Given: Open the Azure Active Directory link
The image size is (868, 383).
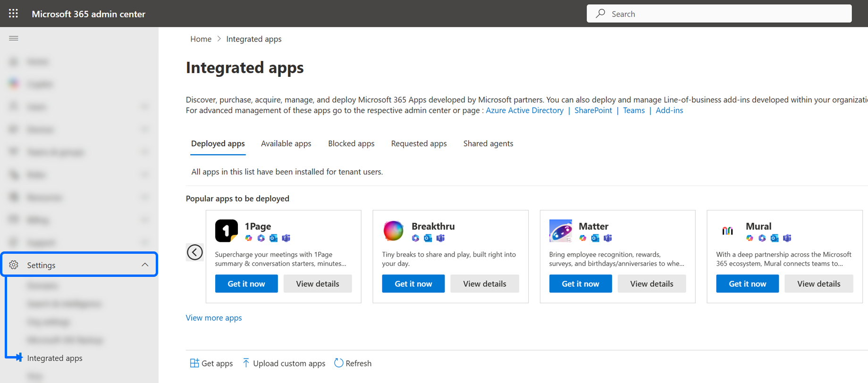Looking at the screenshot, I should pyautogui.click(x=524, y=110).
